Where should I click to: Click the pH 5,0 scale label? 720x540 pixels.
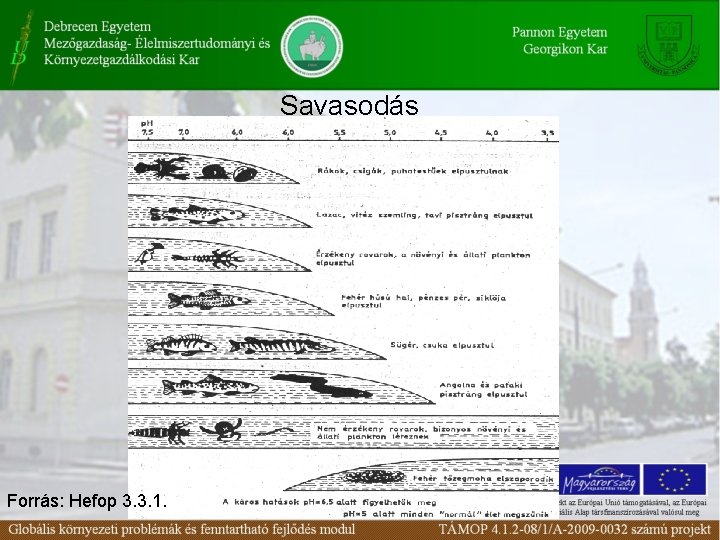click(x=390, y=132)
